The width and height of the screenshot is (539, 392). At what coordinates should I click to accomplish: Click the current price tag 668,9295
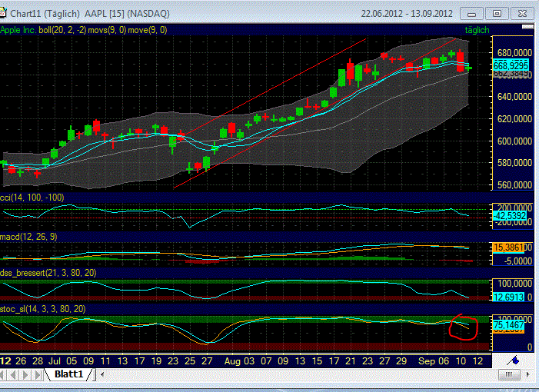pos(511,65)
